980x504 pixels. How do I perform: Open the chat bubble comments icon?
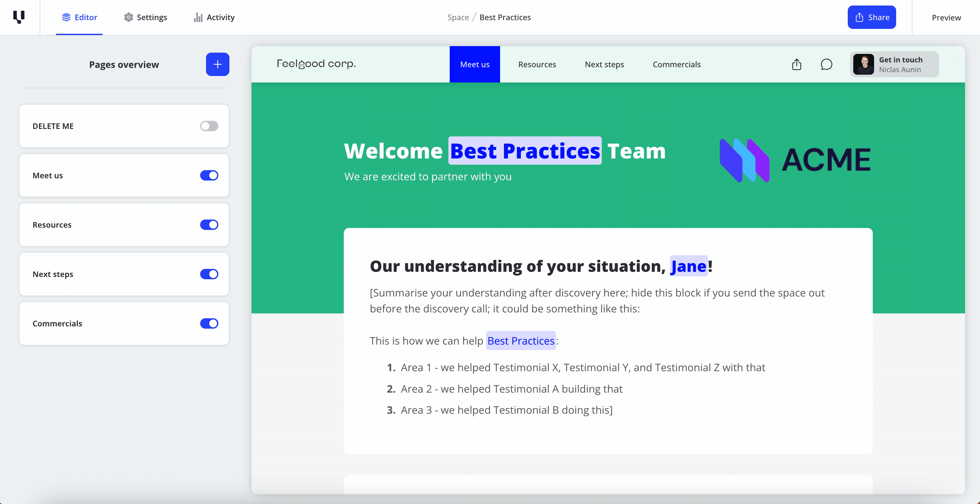pyautogui.click(x=826, y=64)
